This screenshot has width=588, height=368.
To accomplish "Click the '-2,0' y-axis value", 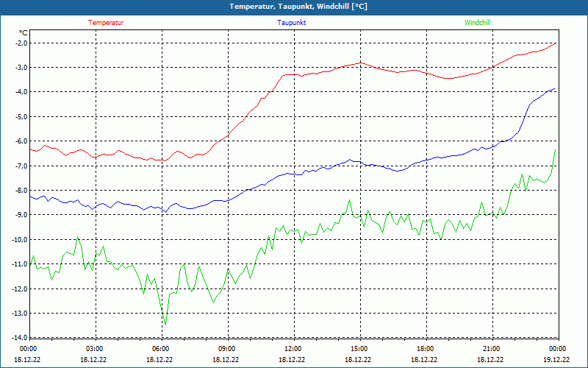I will 21,43.
